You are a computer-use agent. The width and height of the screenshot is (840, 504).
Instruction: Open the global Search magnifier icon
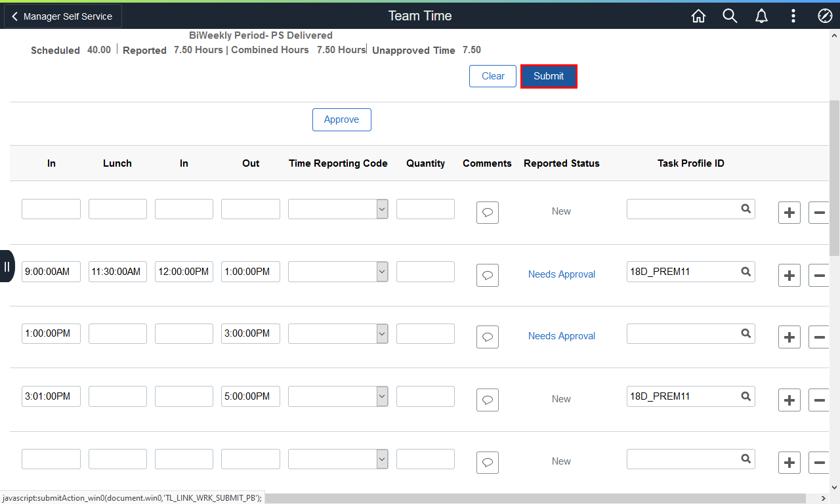pos(730,16)
